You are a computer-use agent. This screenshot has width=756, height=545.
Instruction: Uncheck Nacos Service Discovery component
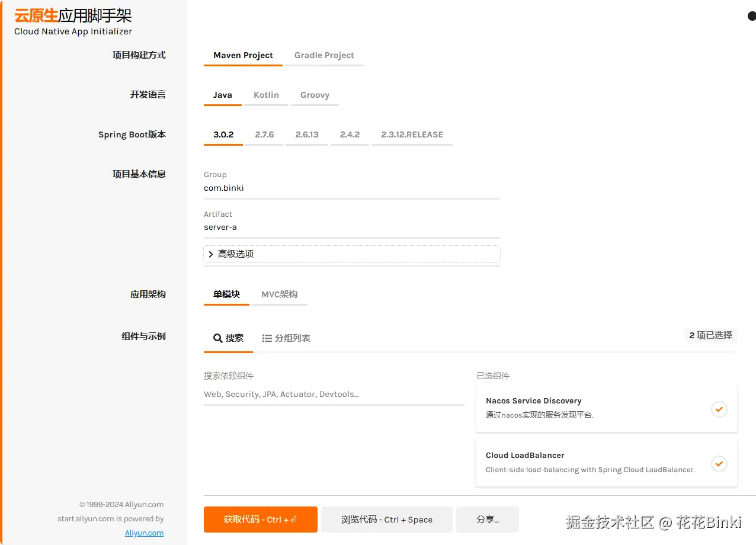click(719, 409)
